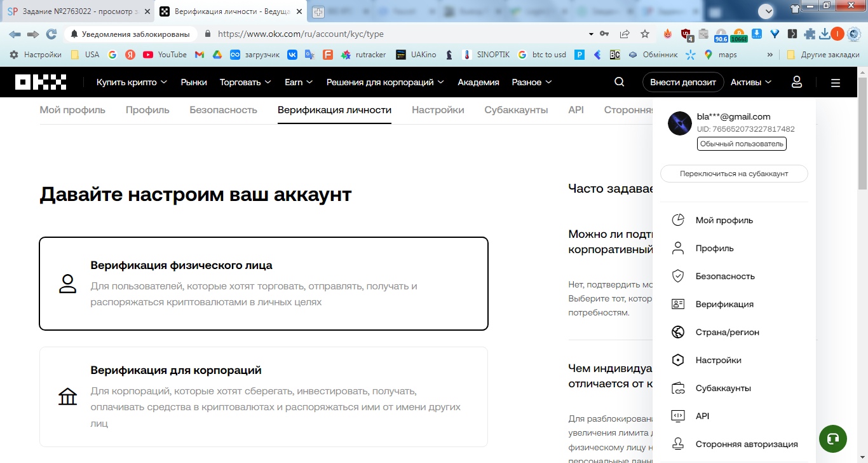Switch to the Безопасность tab
Viewport: 868px width, 463px height.
pyautogui.click(x=223, y=110)
